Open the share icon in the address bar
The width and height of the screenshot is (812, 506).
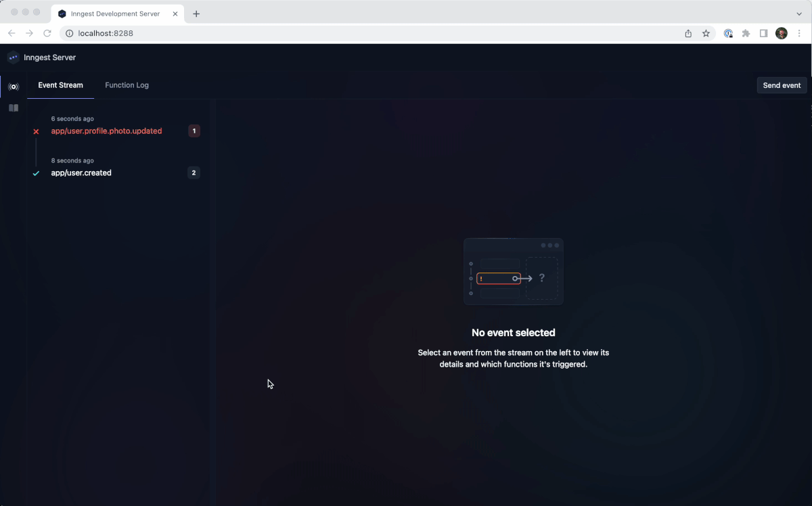(687, 32)
